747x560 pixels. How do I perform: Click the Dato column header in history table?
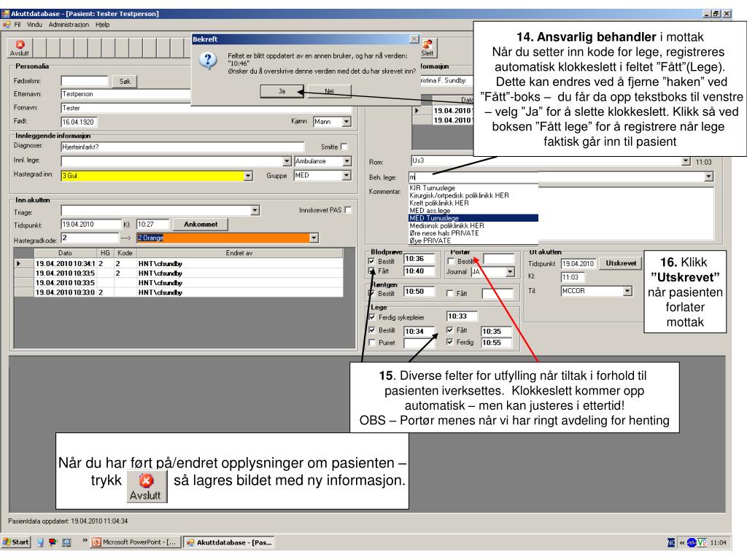coord(65,253)
